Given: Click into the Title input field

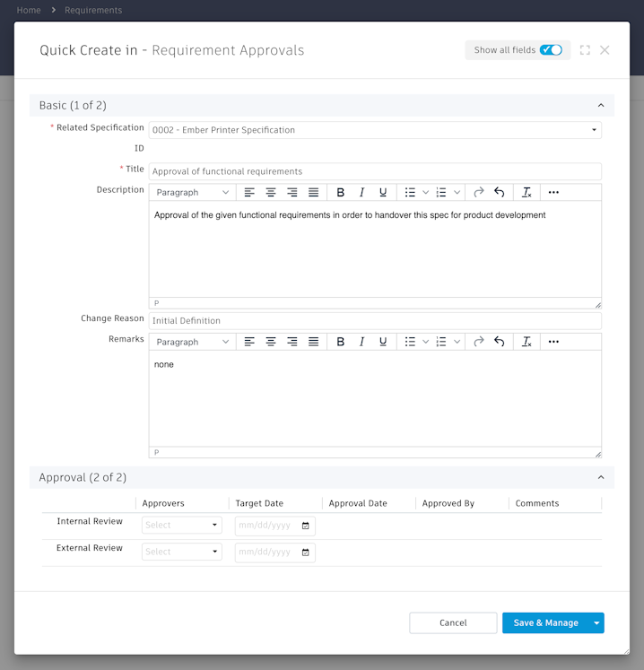Looking at the screenshot, I should point(375,171).
